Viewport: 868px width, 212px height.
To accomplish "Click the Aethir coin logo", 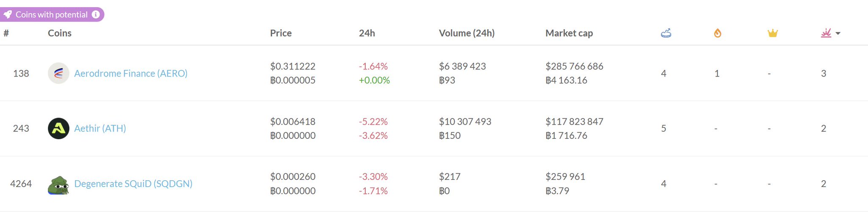I will tap(58, 128).
